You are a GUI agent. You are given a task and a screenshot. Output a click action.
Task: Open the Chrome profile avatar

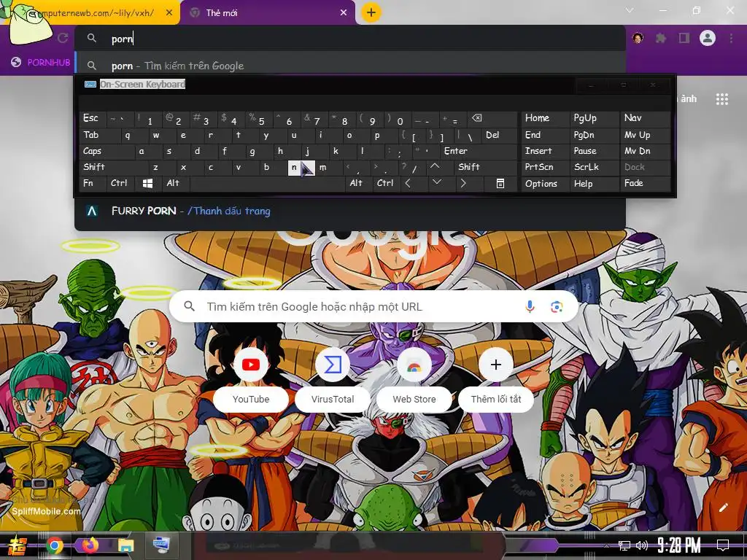pos(708,38)
